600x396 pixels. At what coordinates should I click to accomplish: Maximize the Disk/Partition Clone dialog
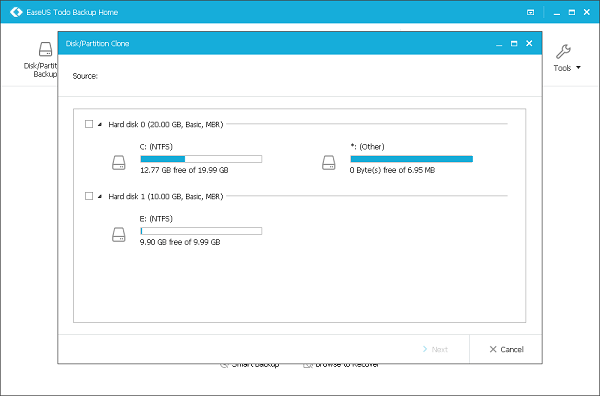coord(514,44)
